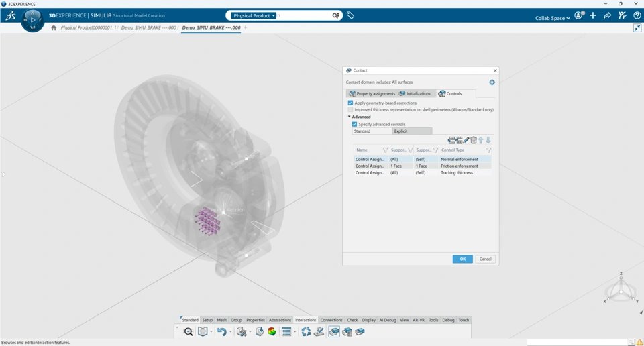The image size is (644, 346).
Task: Click OK in Contact dialog
Action: pos(462,259)
